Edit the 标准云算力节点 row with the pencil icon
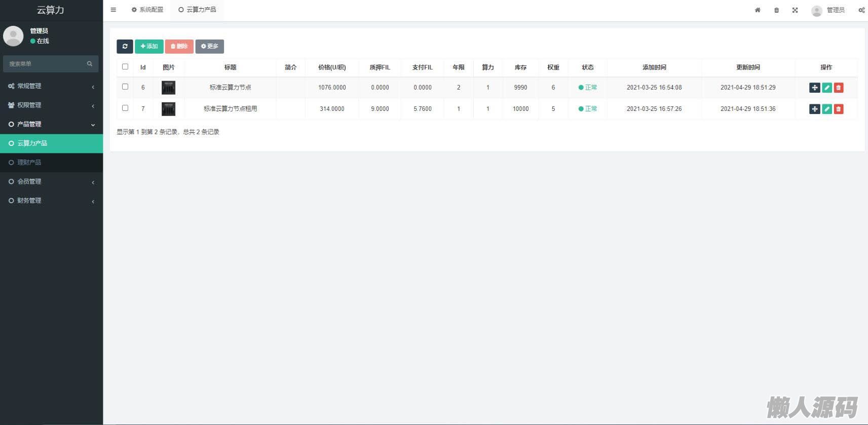The height and width of the screenshot is (425, 868). (827, 88)
